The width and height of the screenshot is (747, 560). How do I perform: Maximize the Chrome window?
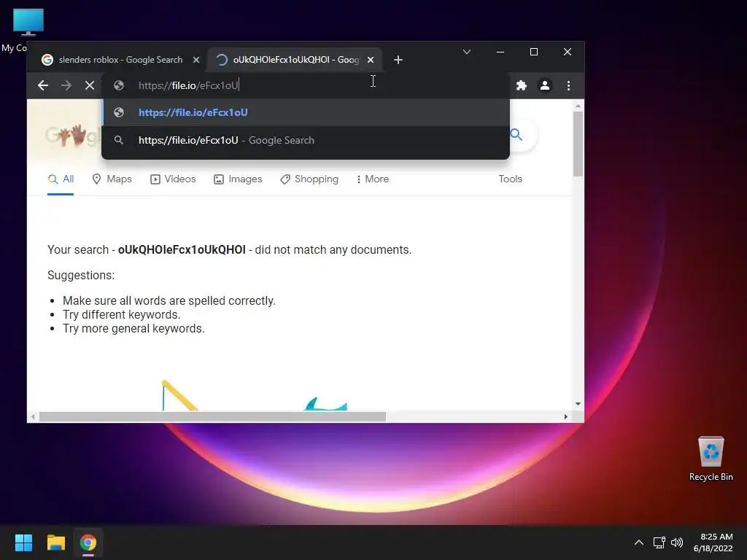534,52
